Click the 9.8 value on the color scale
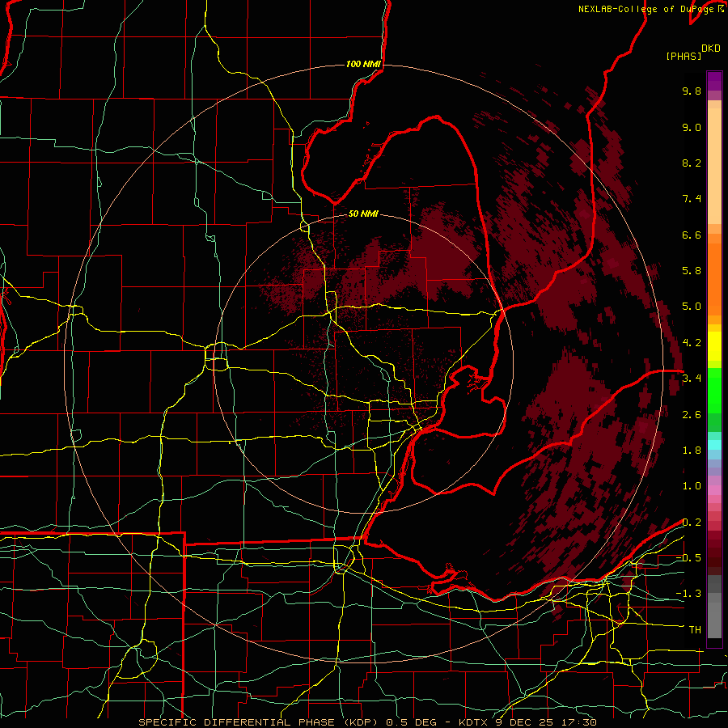 [x=692, y=91]
